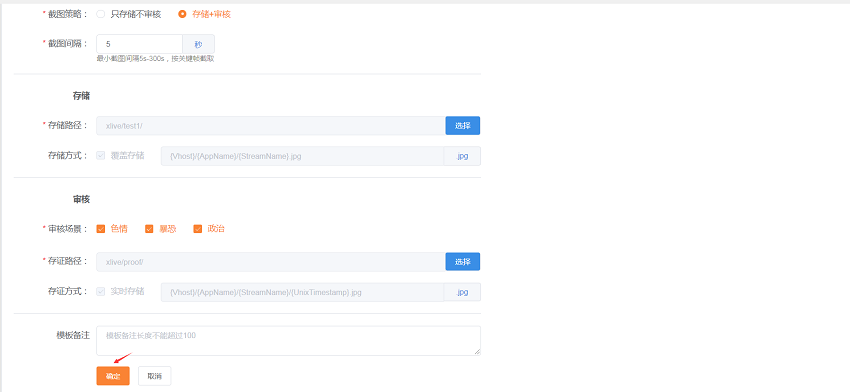Click the 取消 button
This screenshot has width=850, height=392.
[154, 376]
